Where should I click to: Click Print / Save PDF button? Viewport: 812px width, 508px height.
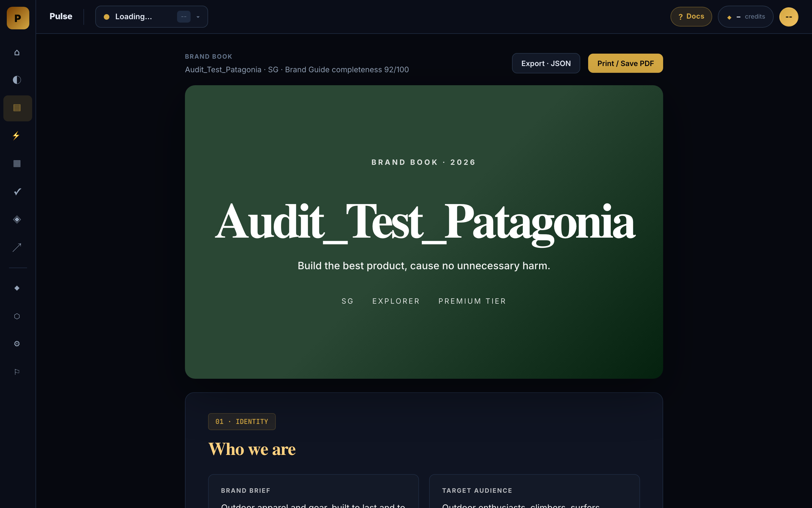(625, 63)
